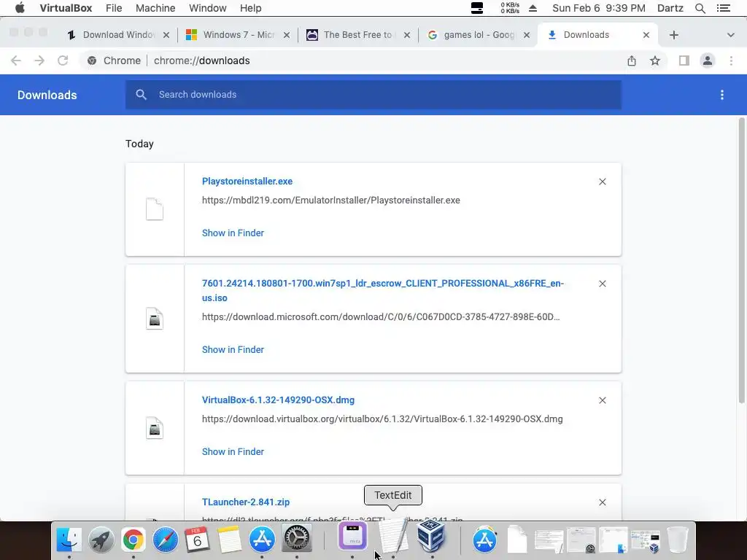Show Playstoreinstaller.exe in Finder

233,233
